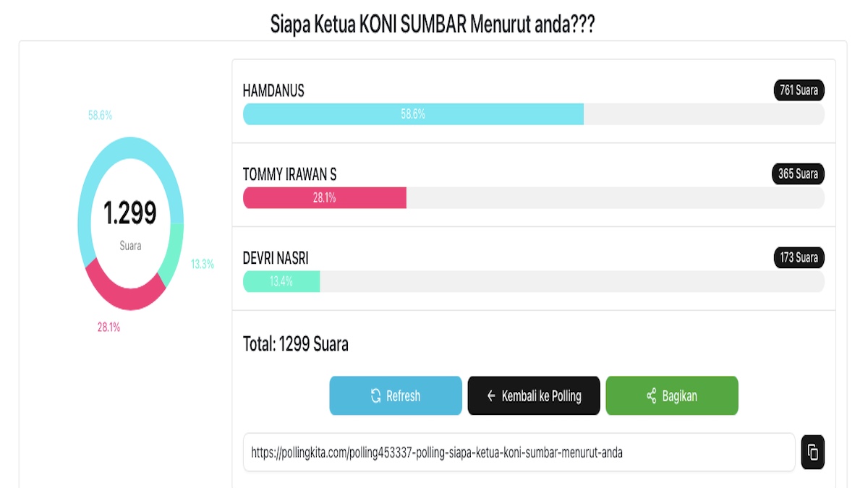Click the 365 Suara badge
Image resolution: width=868 pixels, height=488 pixels.
(798, 174)
